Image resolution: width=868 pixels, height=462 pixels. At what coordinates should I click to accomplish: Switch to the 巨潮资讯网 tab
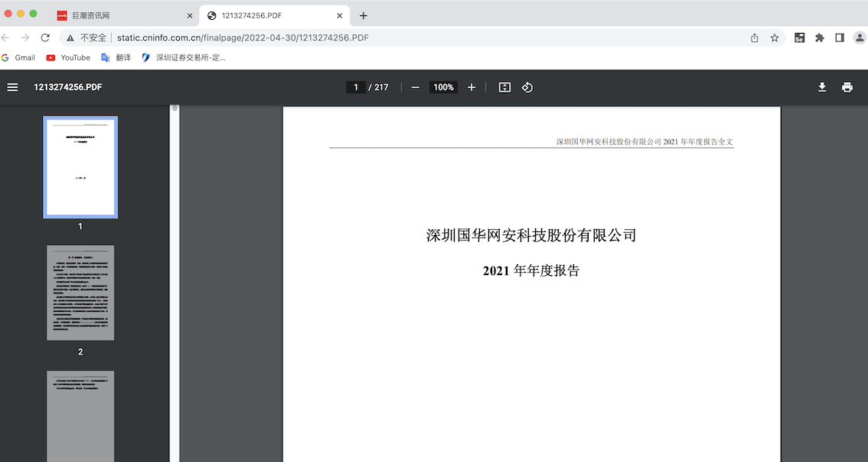tap(124, 15)
